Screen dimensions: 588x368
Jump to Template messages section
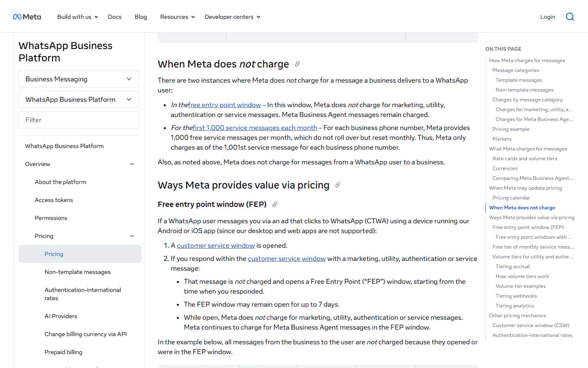point(519,80)
